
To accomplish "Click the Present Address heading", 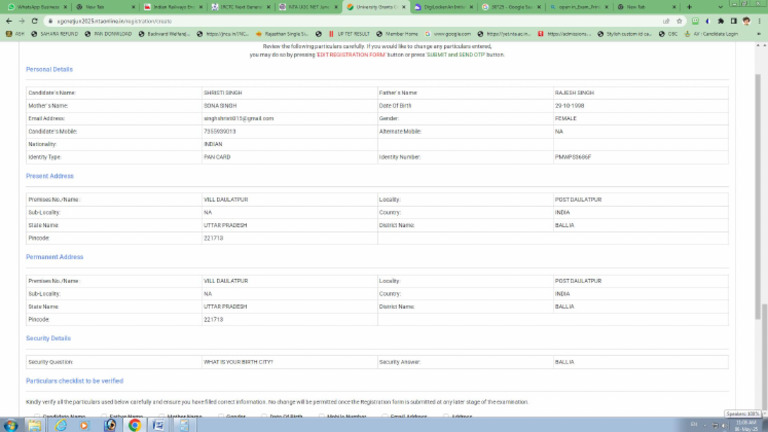I will click(49, 176).
